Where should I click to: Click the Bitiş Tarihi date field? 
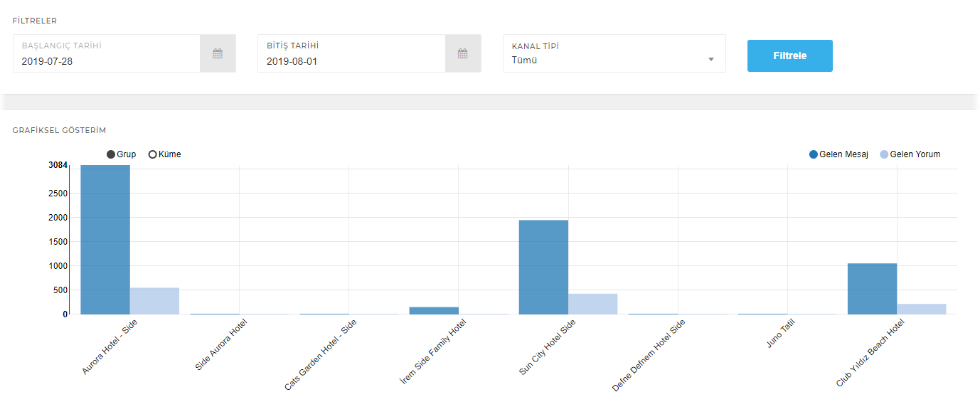click(351, 60)
